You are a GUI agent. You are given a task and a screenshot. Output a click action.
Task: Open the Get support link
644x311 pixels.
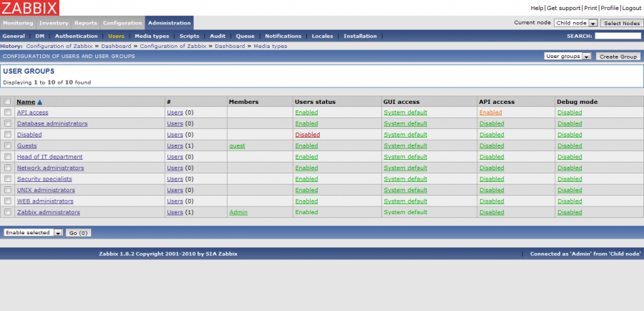(564, 8)
